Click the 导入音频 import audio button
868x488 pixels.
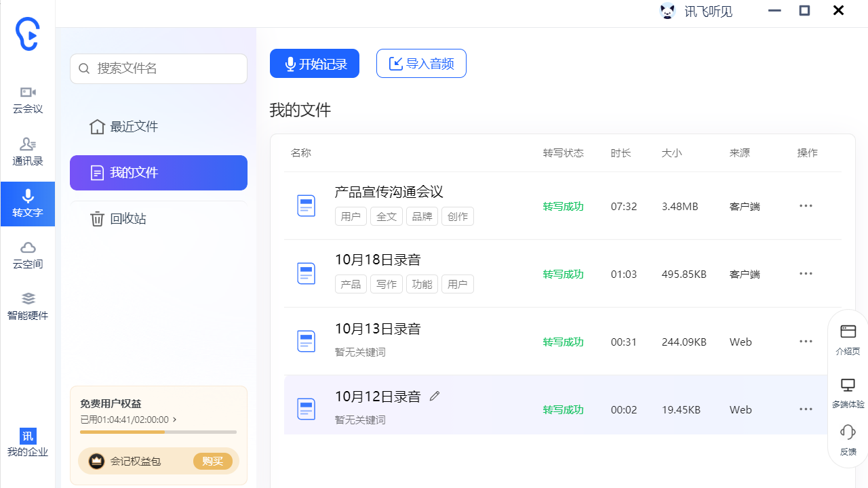coord(421,64)
